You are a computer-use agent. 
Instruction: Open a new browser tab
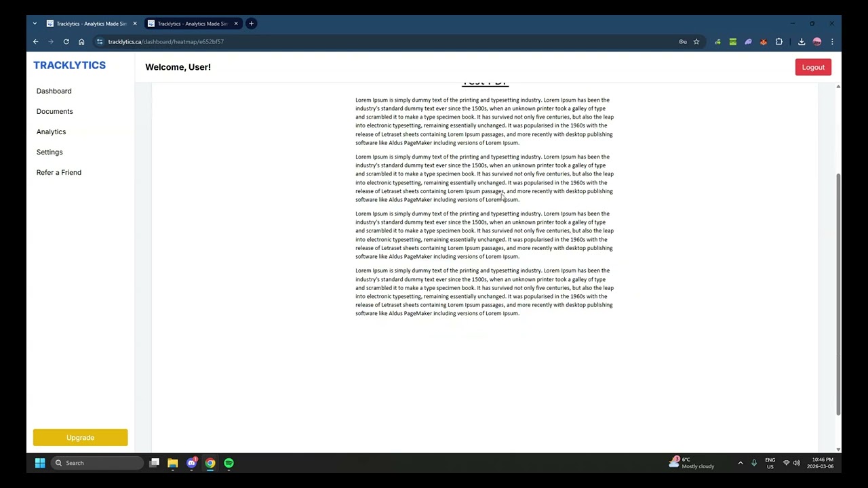pyautogui.click(x=251, y=24)
